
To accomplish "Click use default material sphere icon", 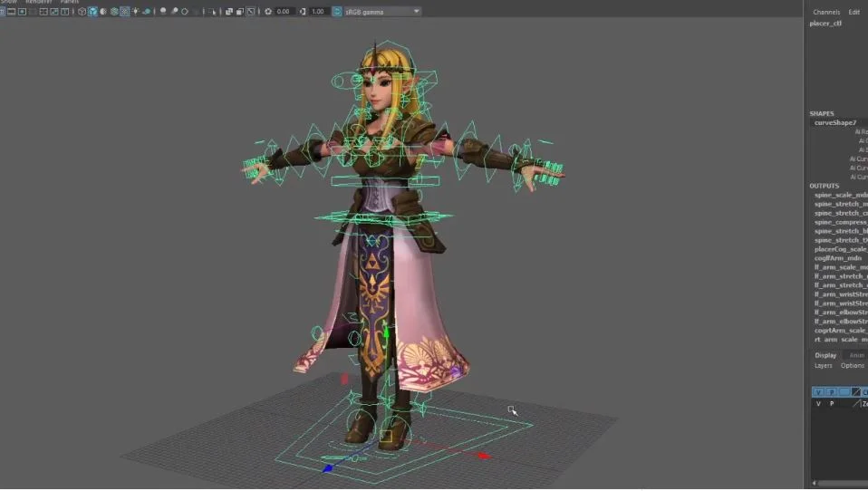I will click(x=103, y=12).
